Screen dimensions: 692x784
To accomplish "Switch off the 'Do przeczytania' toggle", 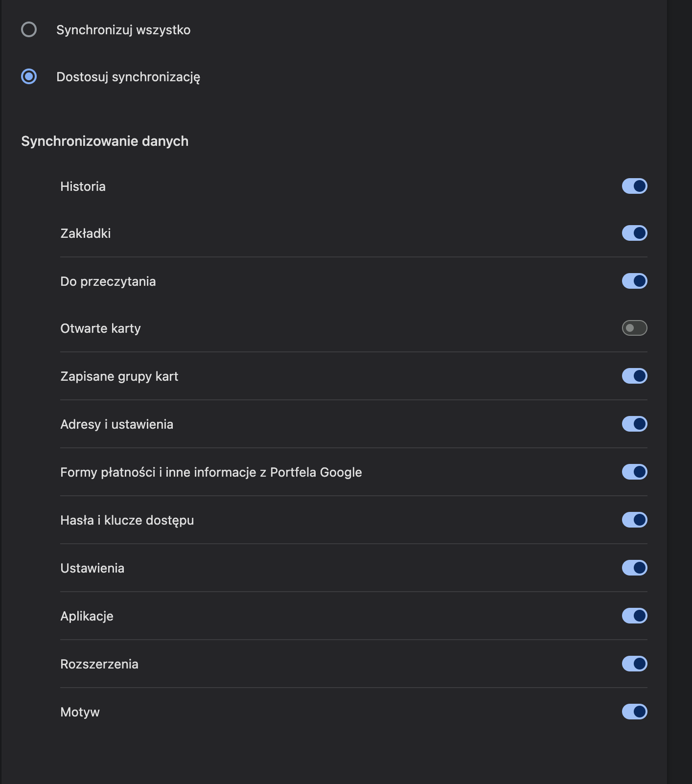I will click(634, 281).
